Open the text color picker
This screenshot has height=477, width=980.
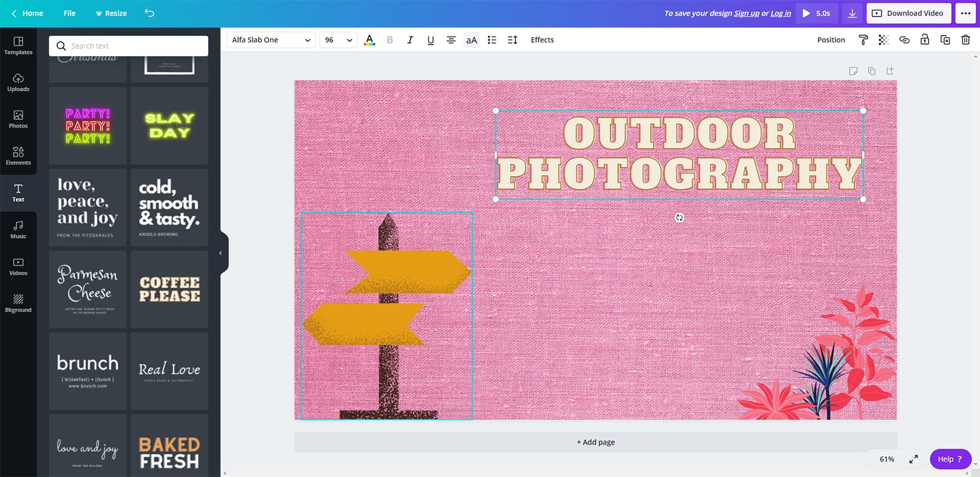point(369,40)
